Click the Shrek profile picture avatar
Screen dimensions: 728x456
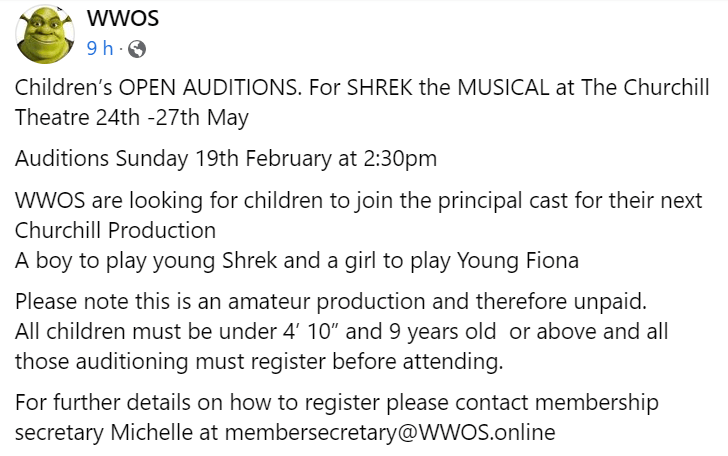pos(46,34)
